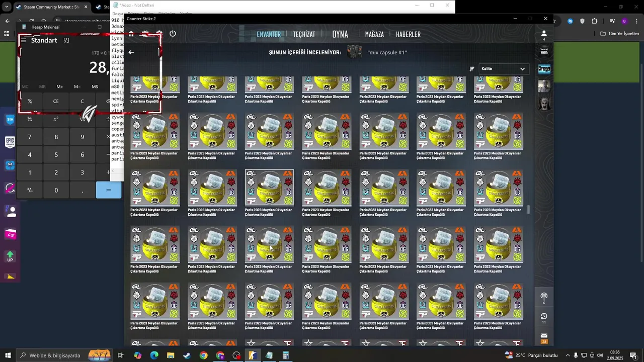Switch to the TEÇHİZAT tab
The width and height of the screenshot is (644, 362).
point(304,34)
